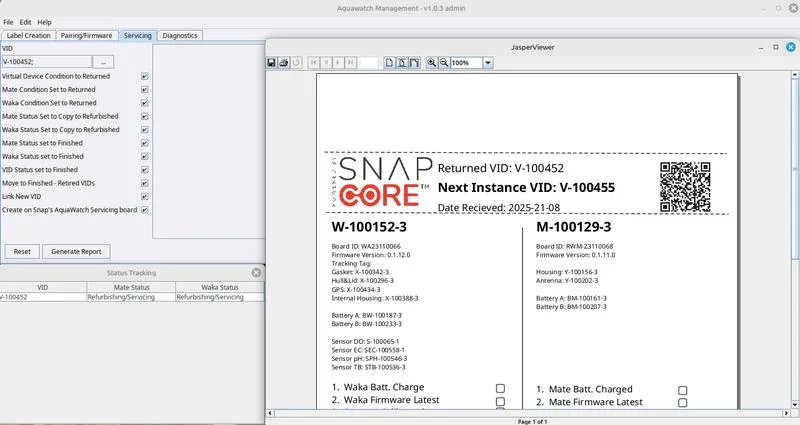Tick Mate Batt. Charged box on report
The height and width of the screenshot is (425, 800).
coord(683,390)
